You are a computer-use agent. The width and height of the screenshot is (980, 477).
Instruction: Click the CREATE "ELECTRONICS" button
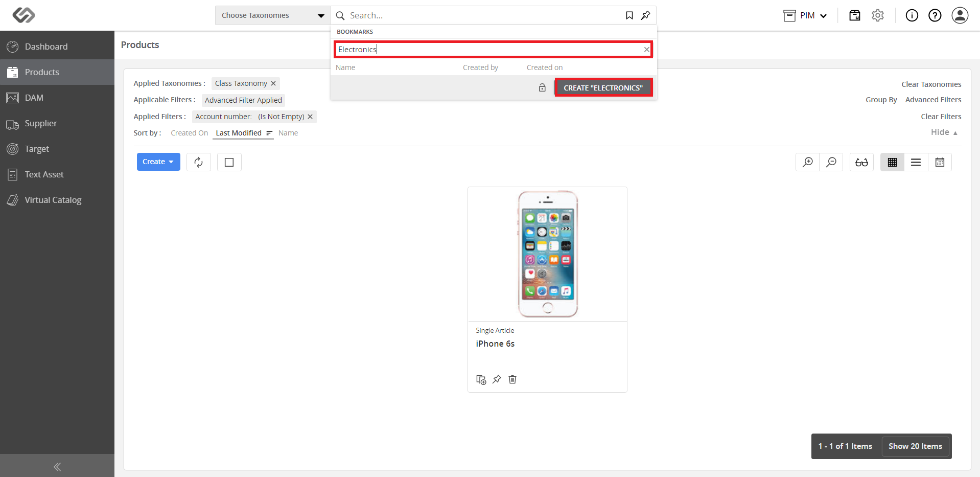point(603,87)
